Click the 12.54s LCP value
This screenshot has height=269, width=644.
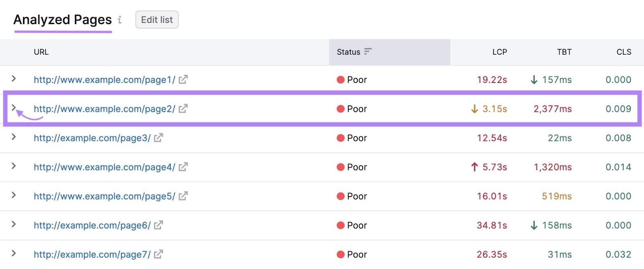click(492, 138)
